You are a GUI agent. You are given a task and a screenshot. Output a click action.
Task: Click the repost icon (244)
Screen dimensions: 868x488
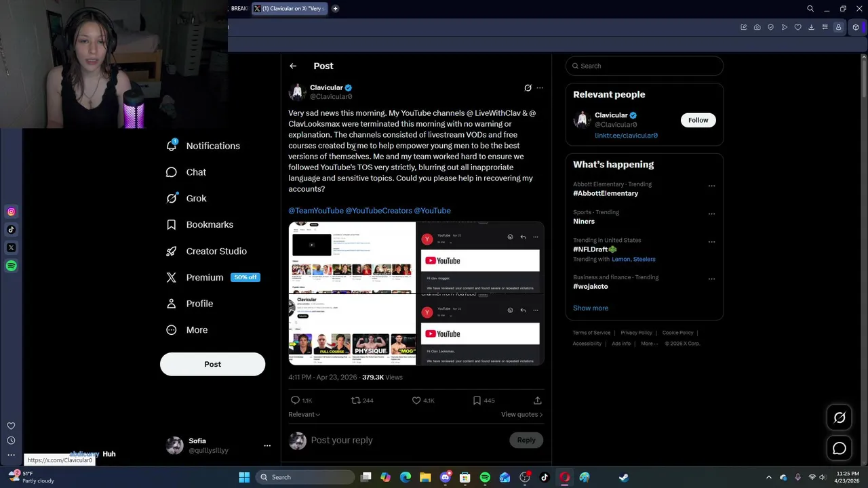point(361,401)
